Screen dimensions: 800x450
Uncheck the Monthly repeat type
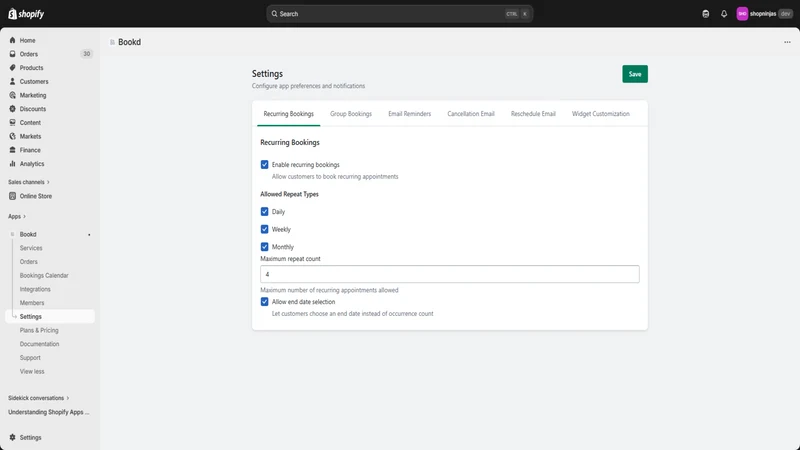[x=264, y=247]
